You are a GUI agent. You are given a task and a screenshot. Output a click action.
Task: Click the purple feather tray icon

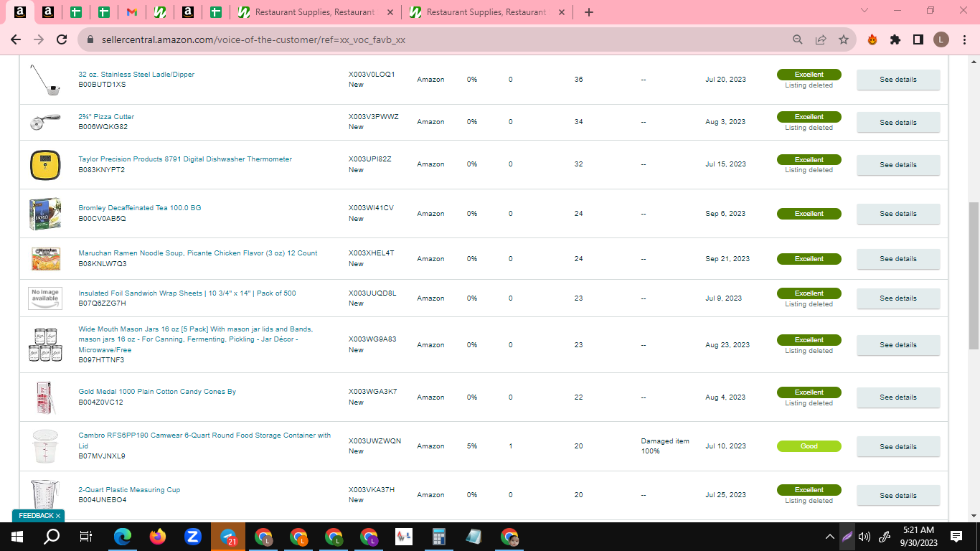(x=847, y=537)
